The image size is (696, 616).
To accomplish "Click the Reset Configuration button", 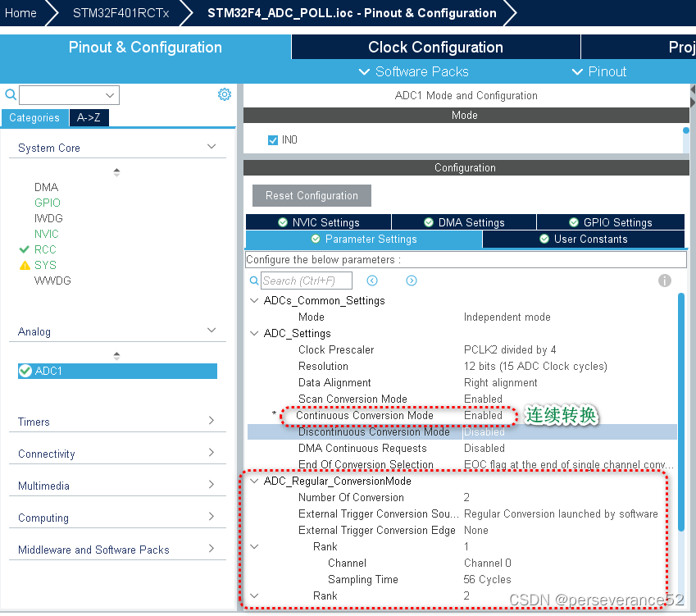I will click(312, 196).
